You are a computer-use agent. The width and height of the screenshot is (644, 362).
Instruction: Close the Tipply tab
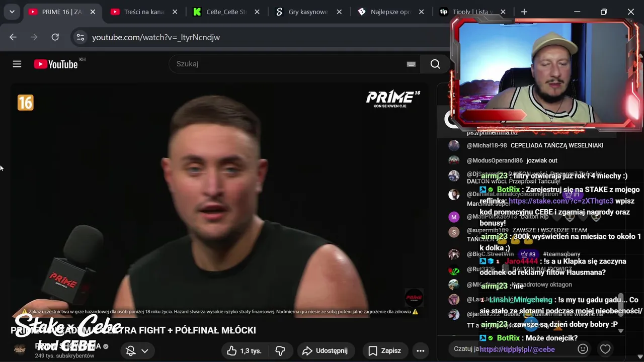point(503,12)
